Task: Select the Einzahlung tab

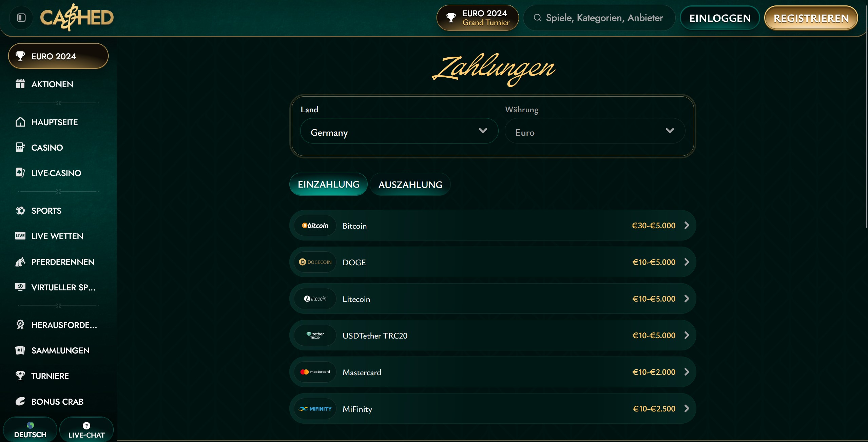Action: coord(328,185)
